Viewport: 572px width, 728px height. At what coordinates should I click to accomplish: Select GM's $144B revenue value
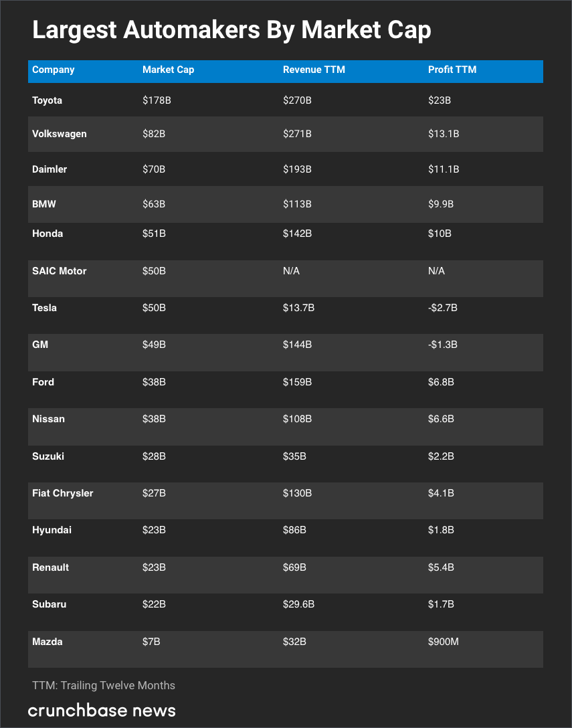coord(297,345)
